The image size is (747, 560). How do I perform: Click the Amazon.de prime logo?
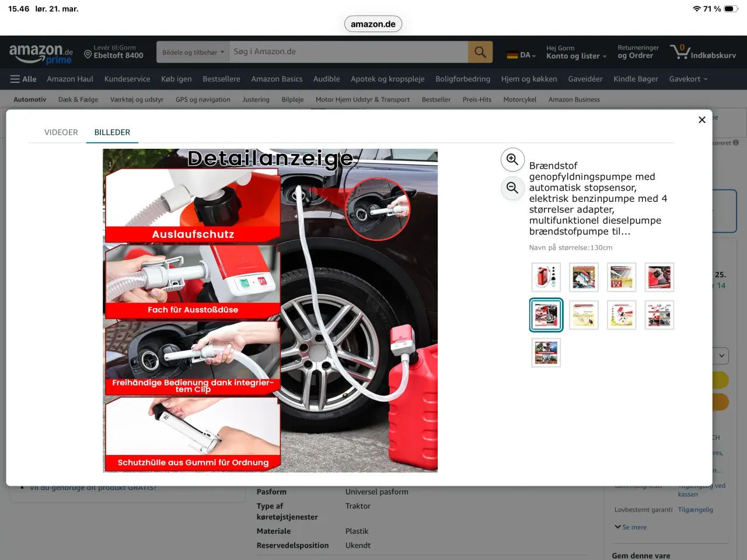click(41, 53)
